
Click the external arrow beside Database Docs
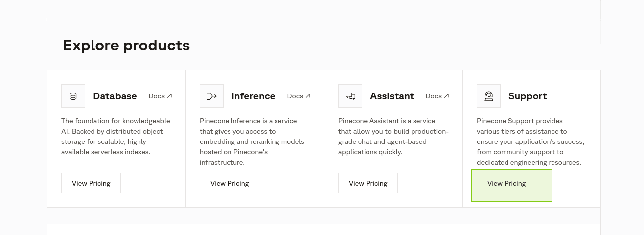(169, 96)
